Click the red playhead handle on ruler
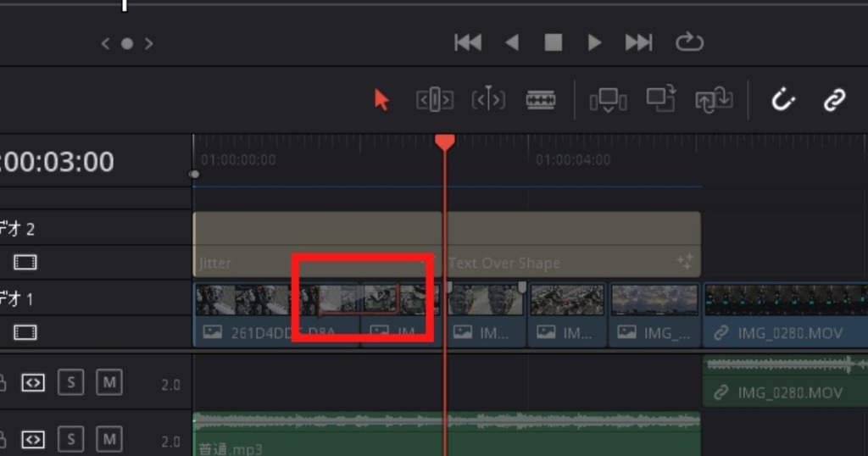868x456 pixels. point(445,142)
